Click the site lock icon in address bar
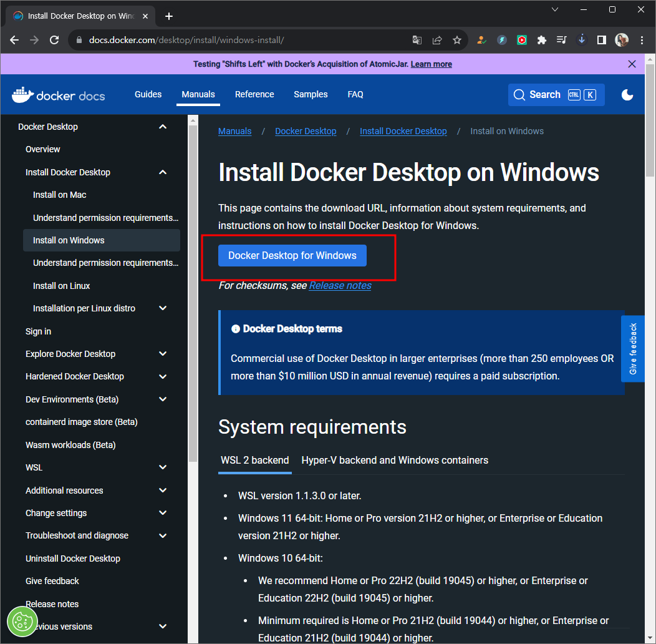 pyautogui.click(x=79, y=40)
